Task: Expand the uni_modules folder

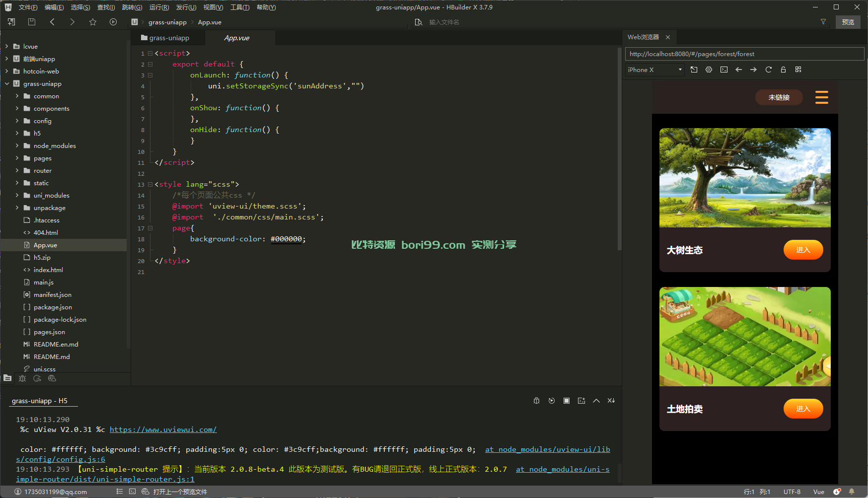Action: pos(17,195)
